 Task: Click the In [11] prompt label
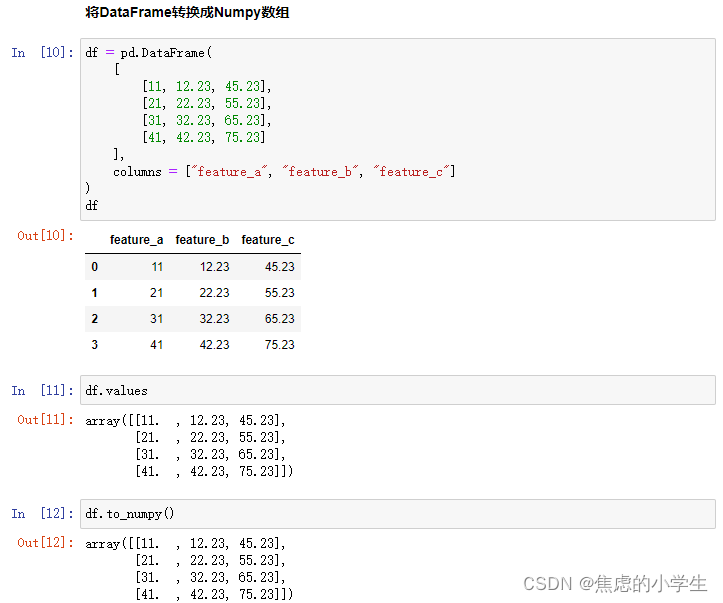pos(42,390)
